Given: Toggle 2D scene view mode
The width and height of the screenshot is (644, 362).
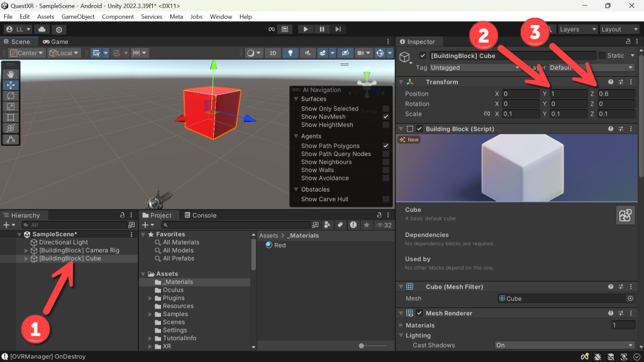Looking at the screenshot, I should click(273, 53).
